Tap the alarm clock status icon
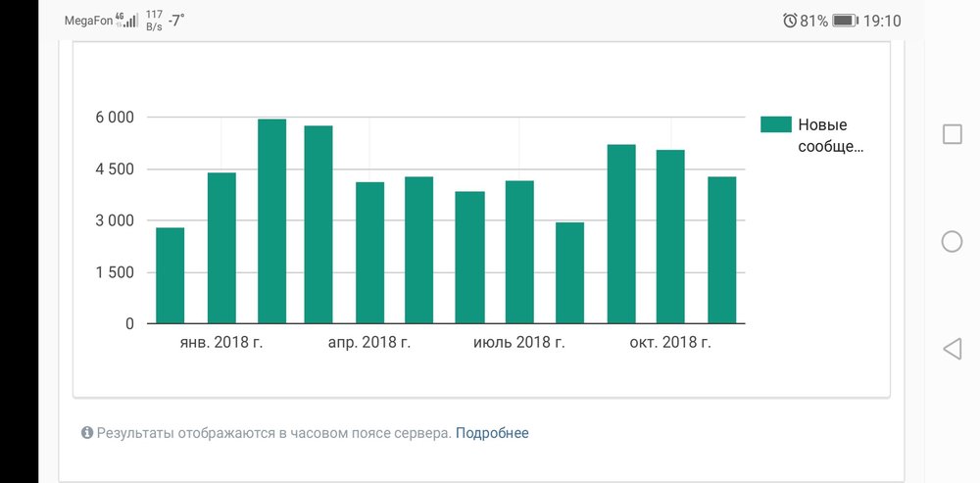This screenshot has width=980, height=483. click(790, 21)
